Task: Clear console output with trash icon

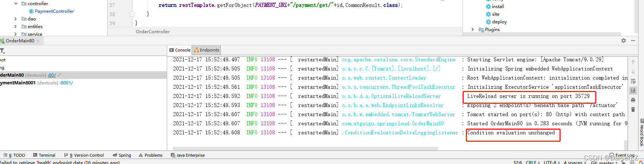Action: point(633,109)
